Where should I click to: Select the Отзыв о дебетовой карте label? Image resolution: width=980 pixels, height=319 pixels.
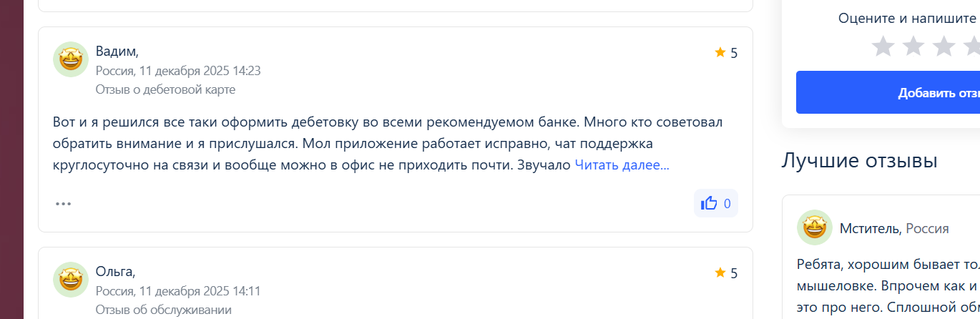pyautogui.click(x=165, y=89)
